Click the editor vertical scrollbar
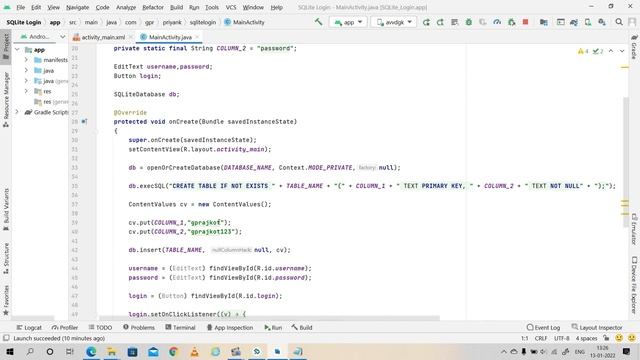This screenshot has height=360, width=640. (625, 162)
